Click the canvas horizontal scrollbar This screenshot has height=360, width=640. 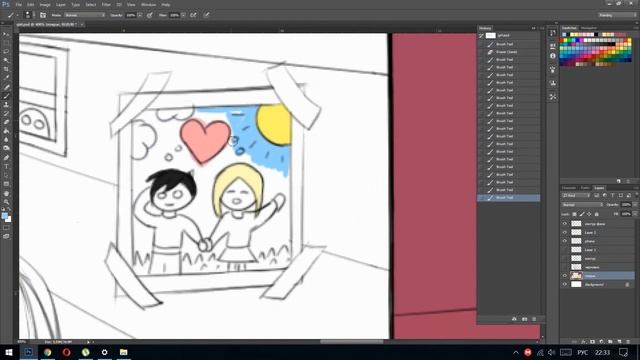coord(351,342)
